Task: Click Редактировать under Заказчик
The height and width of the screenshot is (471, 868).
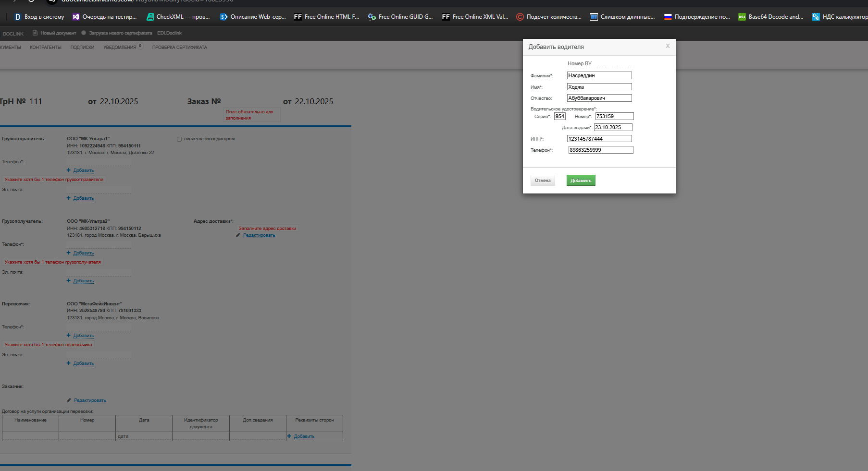Action: 90,400
